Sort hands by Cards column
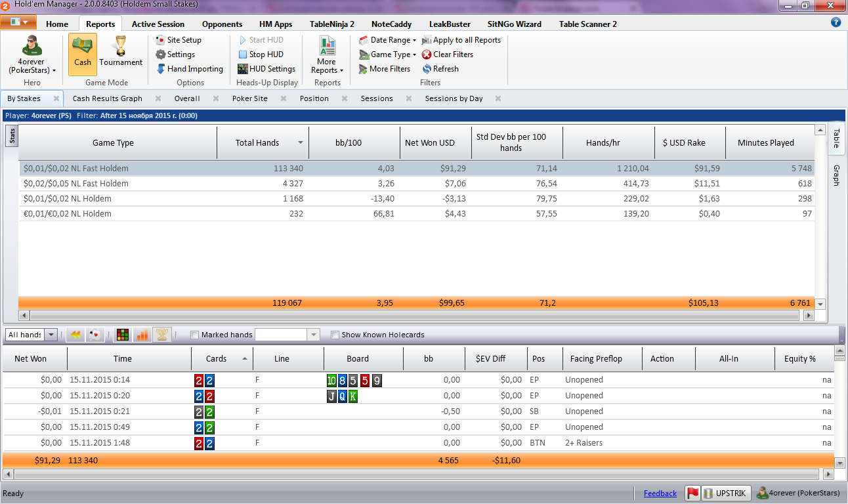Screen dimensions: 848x504 point(223,359)
